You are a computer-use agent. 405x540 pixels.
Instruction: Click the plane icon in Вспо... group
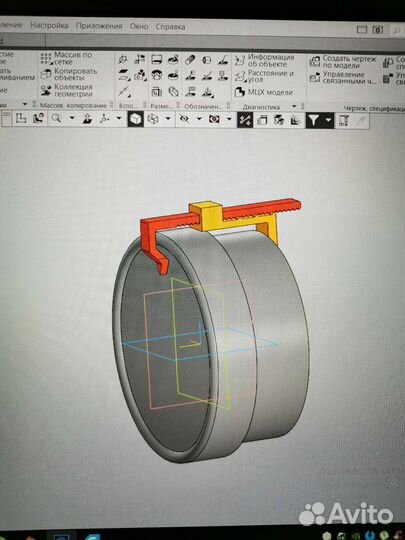tap(124, 74)
